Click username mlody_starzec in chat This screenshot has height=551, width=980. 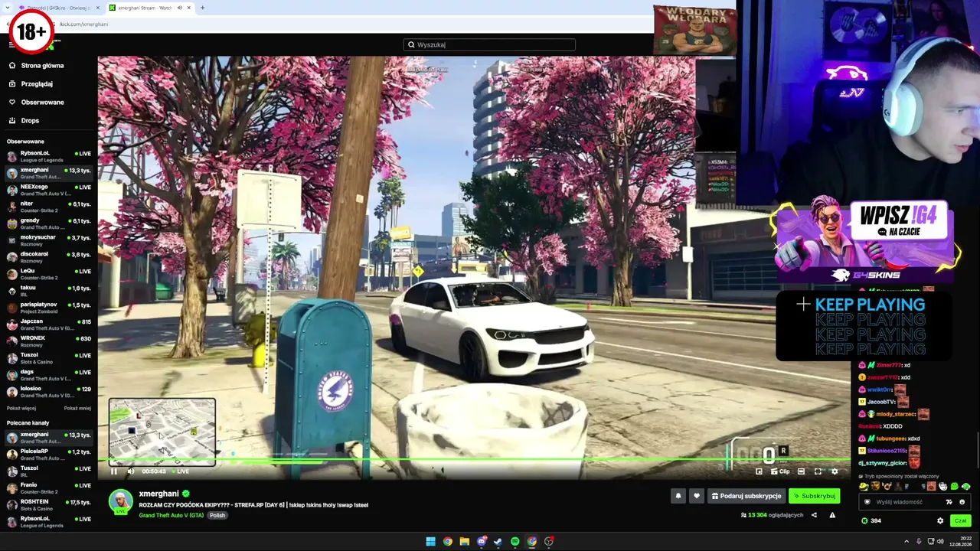pos(897,414)
